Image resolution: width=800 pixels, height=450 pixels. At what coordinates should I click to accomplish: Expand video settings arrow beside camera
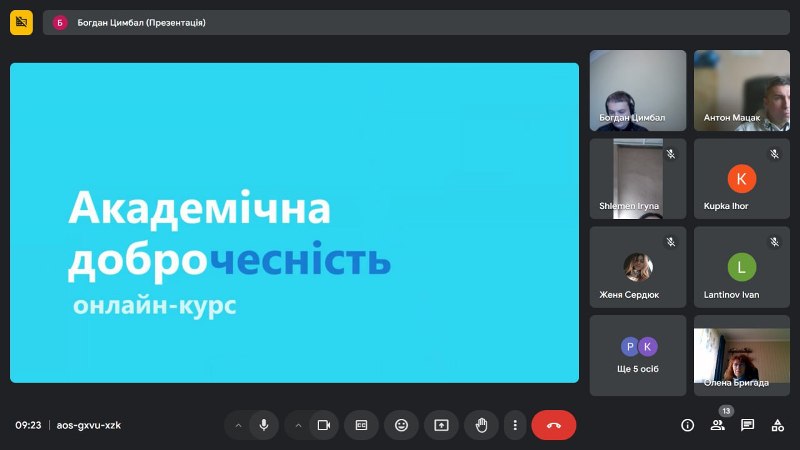[298, 425]
